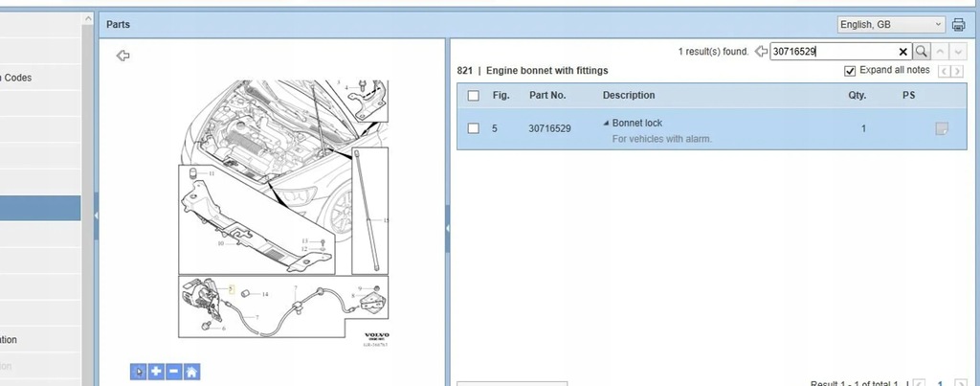Click the PS column header
Viewport: 980px width, 386px height.
tap(909, 95)
